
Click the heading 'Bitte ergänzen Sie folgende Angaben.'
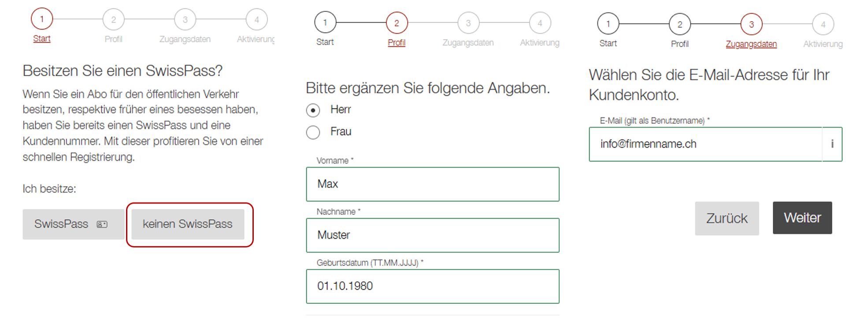428,88
